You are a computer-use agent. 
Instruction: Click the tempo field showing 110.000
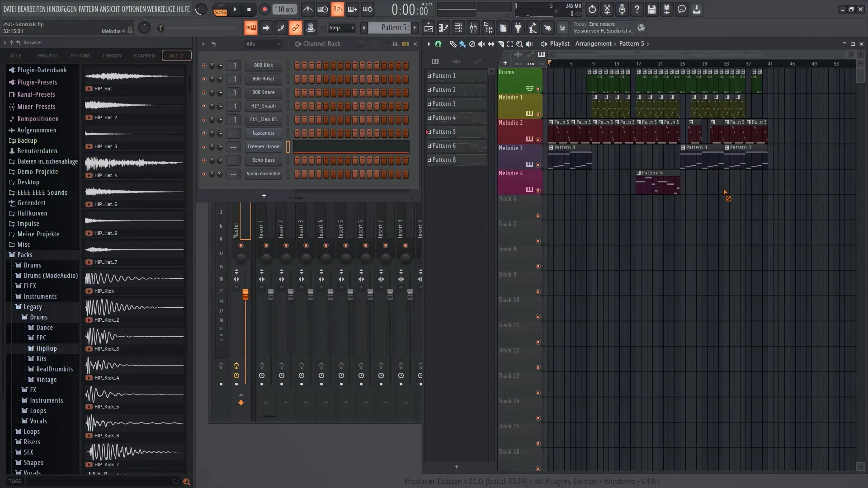285,9
